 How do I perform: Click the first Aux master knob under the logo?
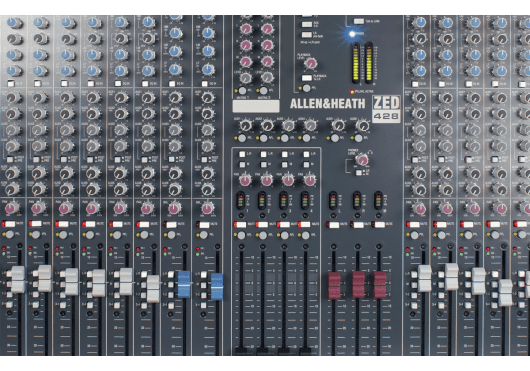tap(246, 125)
